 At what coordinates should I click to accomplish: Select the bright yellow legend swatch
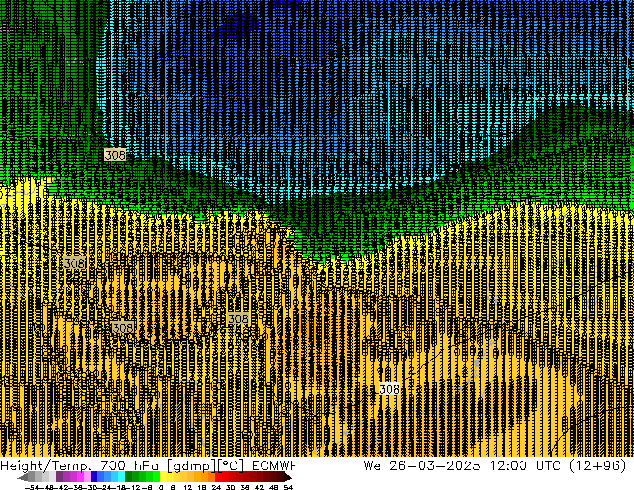pyautogui.click(x=163, y=477)
